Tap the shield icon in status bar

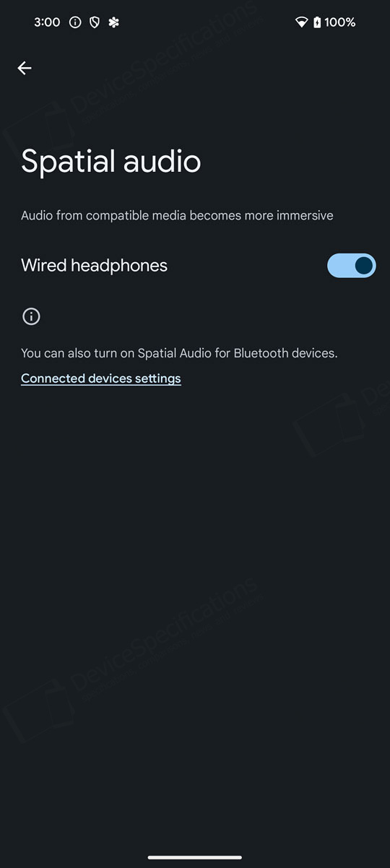tap(94, 22)
